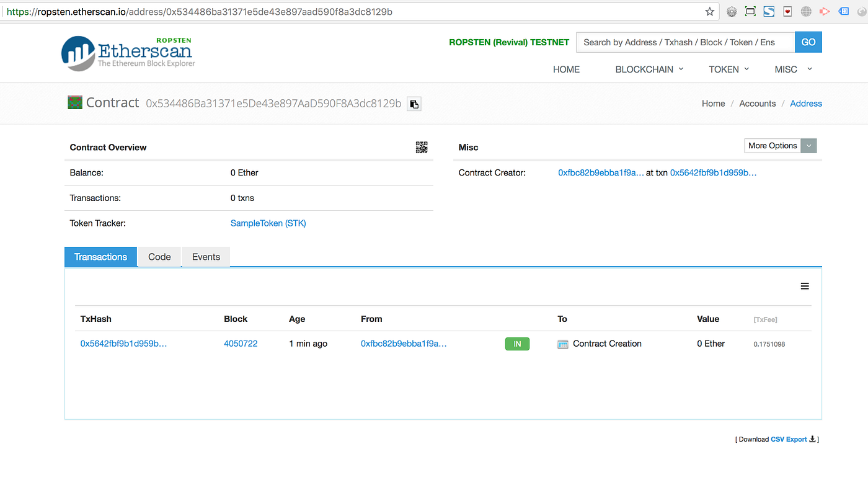This screenshot has width=868, height=477.
Task: Open the blue tag extension icon
Action: click(843, 11)
